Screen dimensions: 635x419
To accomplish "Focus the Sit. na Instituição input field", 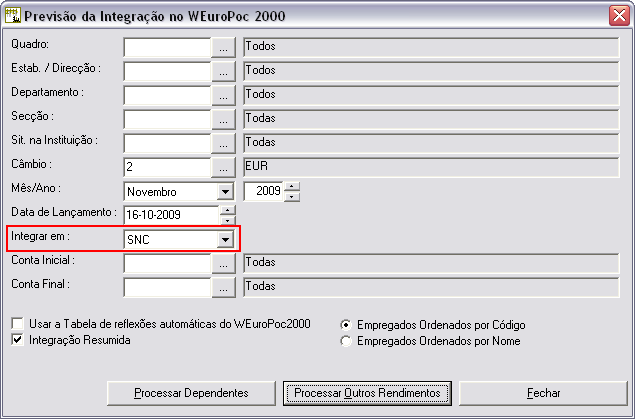I will [x=167, y=143].
